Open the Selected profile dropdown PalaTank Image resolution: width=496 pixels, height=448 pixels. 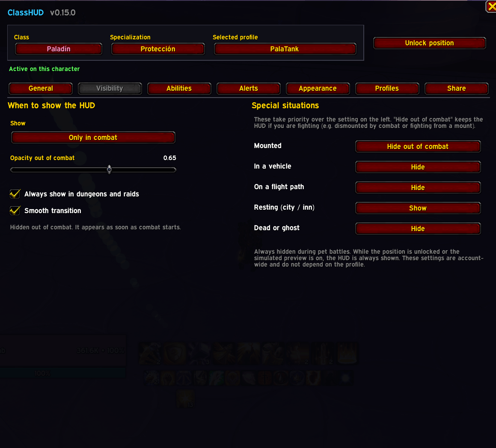click(285, 49)
